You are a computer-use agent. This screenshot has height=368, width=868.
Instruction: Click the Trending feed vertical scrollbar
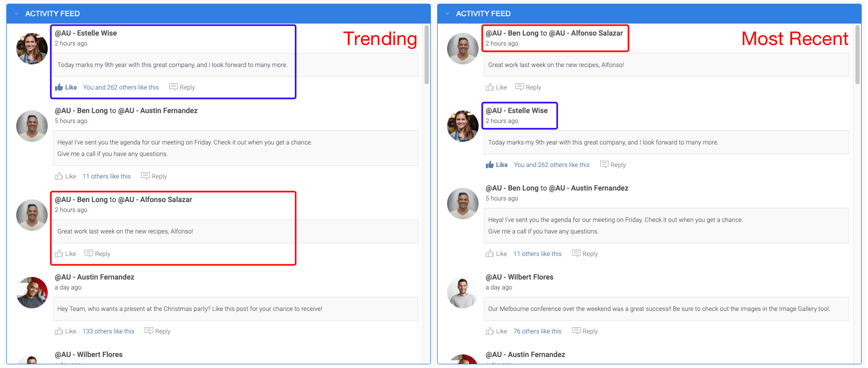click(427, 55)
